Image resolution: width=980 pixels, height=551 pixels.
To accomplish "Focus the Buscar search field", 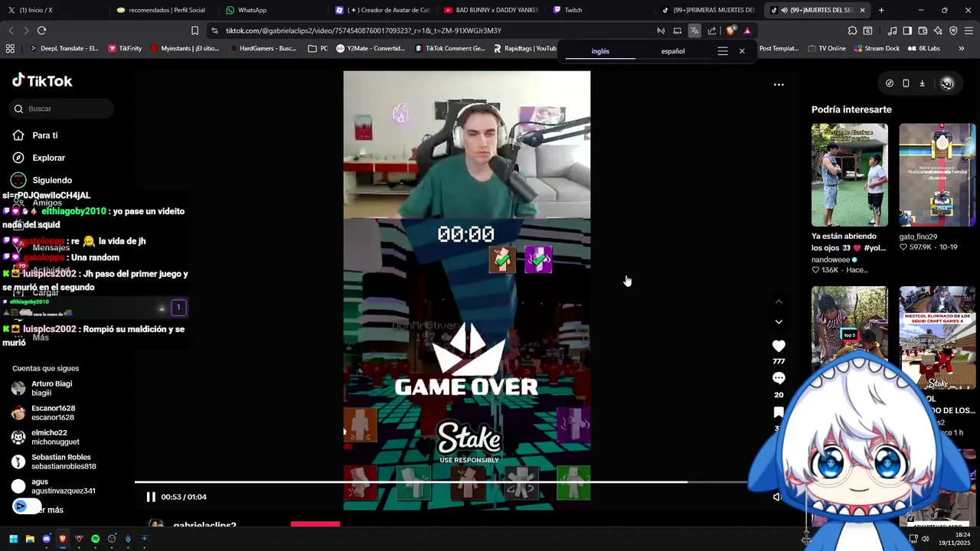I will 62,109.
